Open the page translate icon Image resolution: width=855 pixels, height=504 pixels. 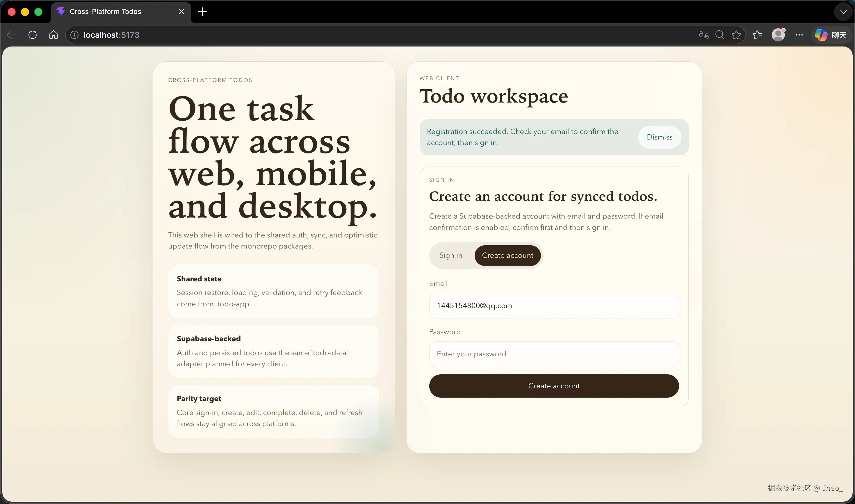pyautogui.click(x=703, y=35)
